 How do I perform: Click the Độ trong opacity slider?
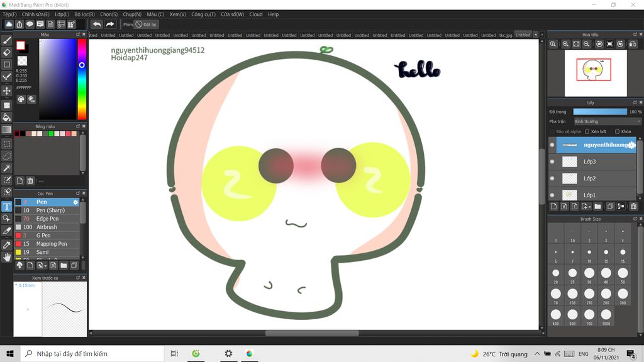(600, 112)
